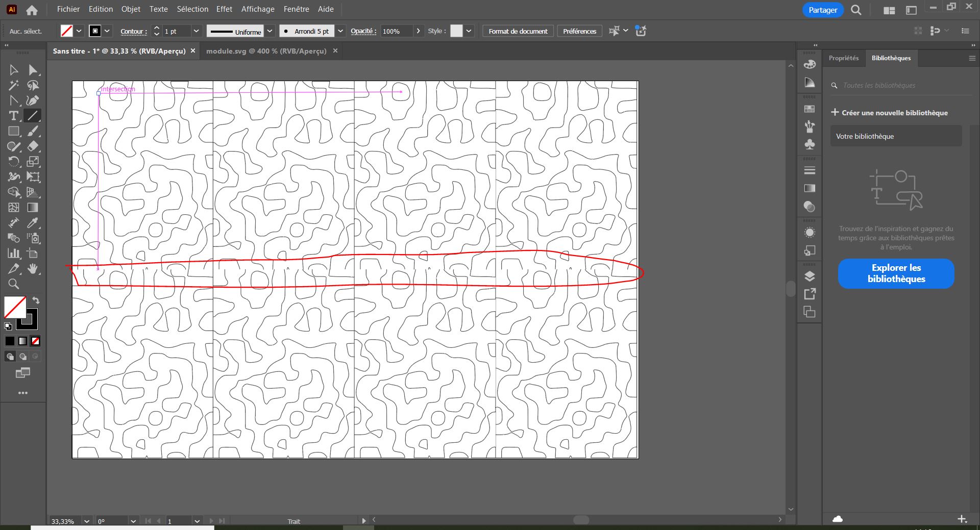980x530 pixels.
Task: Open the Fichier menu
Action: [68, 9]
